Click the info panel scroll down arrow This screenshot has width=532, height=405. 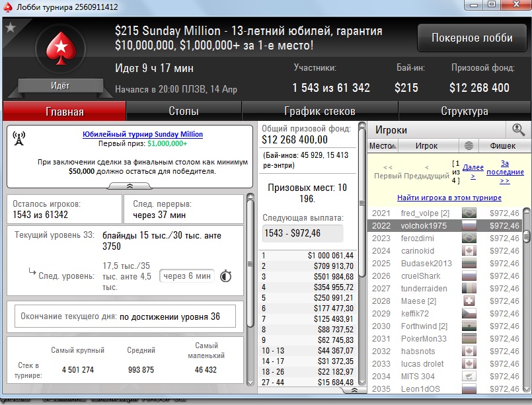pos(250,383)
